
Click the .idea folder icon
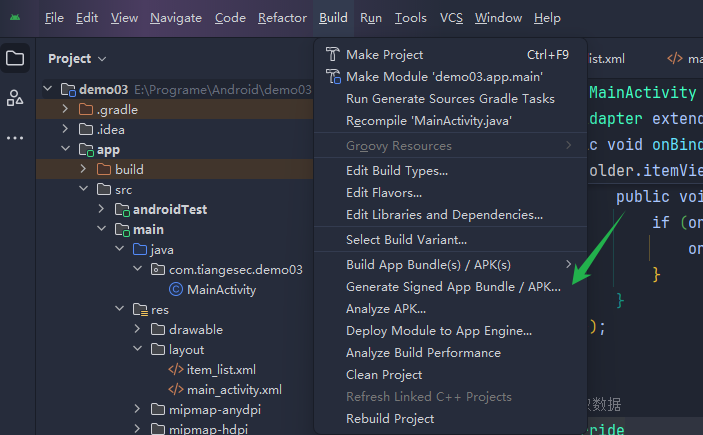point(86,130)
